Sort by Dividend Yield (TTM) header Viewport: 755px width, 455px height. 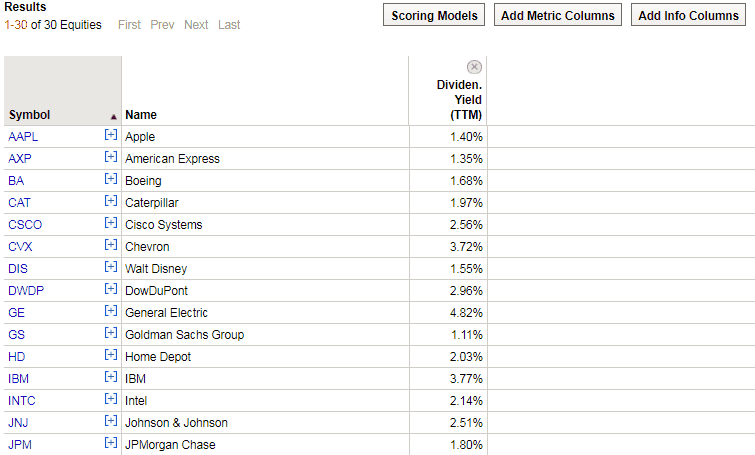459,100
